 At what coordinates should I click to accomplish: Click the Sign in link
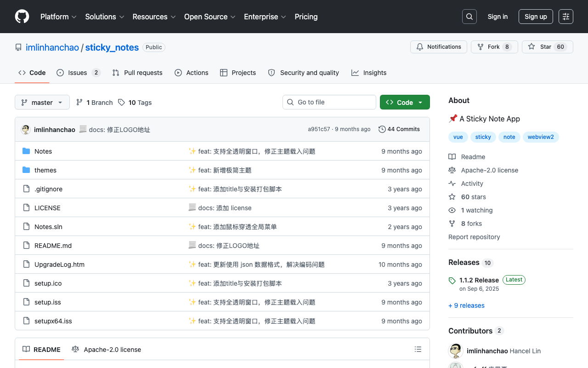(x=498, y=17)
